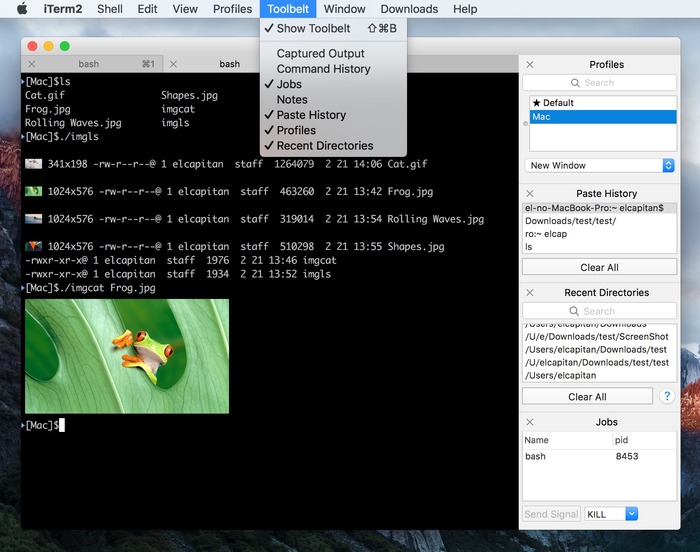The width and height of the screenshot is (700, 552).
Task: Click the Name column header in Jobs
Action: pyautogui.click(x=568, y=440)
